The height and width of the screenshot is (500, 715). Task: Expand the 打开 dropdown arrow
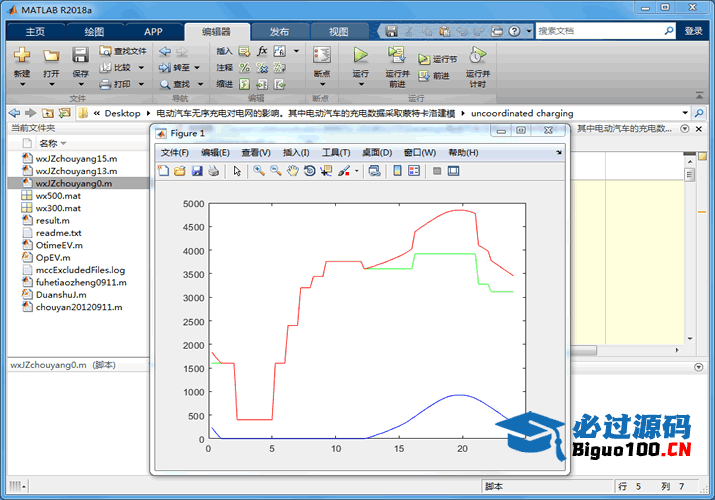(52, 84)
